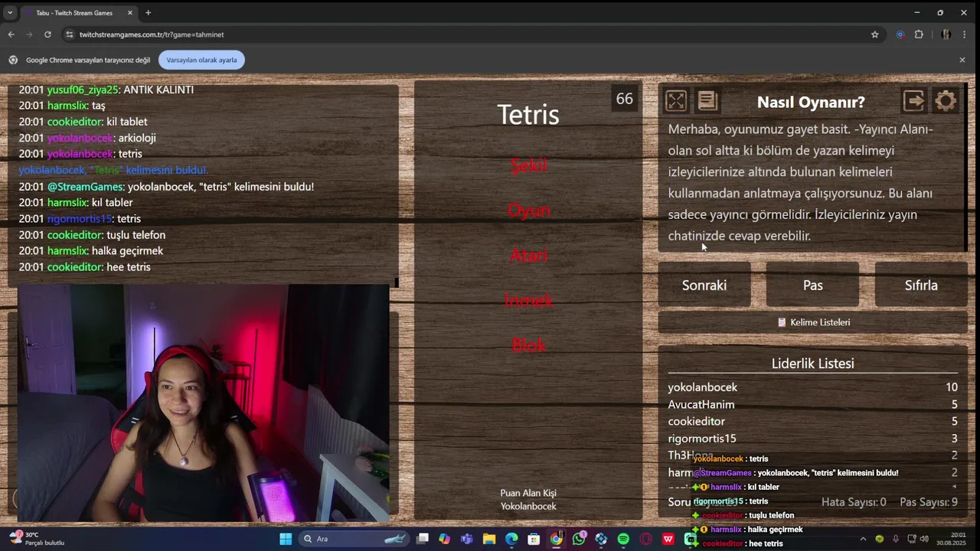Image resolution: width=980 pixels, height=551 pixels.
Task: Bookmark this page with the star icon
Action: pyautogui.click(x=874, y=34)
